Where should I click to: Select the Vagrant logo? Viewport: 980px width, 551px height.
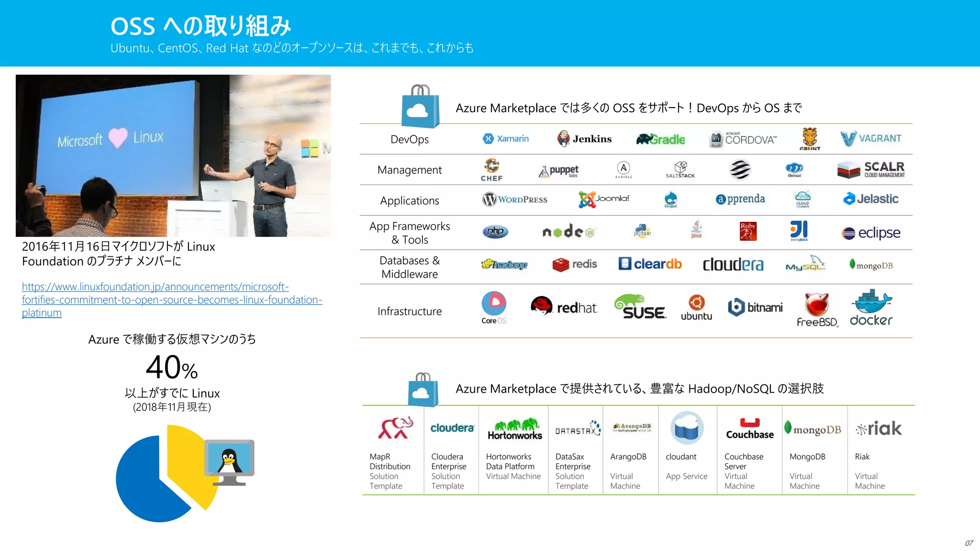871,139
